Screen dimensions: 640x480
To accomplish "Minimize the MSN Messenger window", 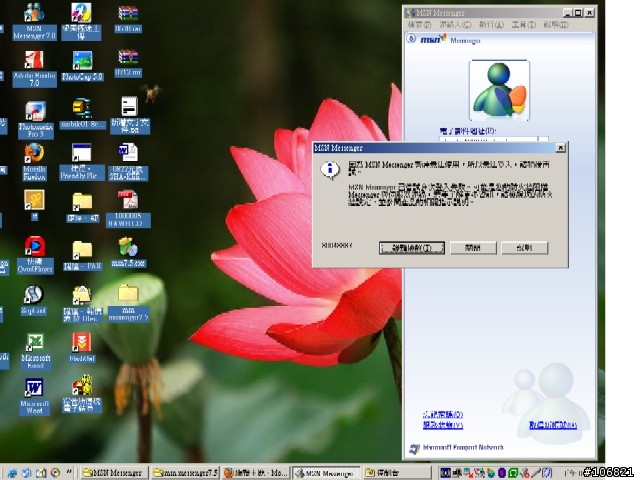I will pos(568,13).
